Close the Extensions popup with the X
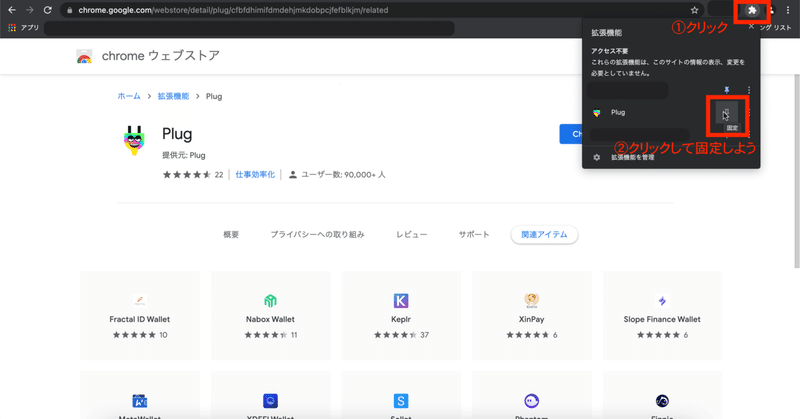The image size is (800, 419). click(751, 27)
